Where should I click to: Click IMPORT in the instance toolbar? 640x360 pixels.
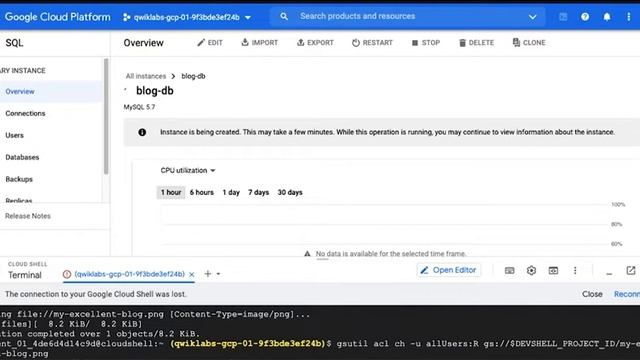[x=260, y=42]
